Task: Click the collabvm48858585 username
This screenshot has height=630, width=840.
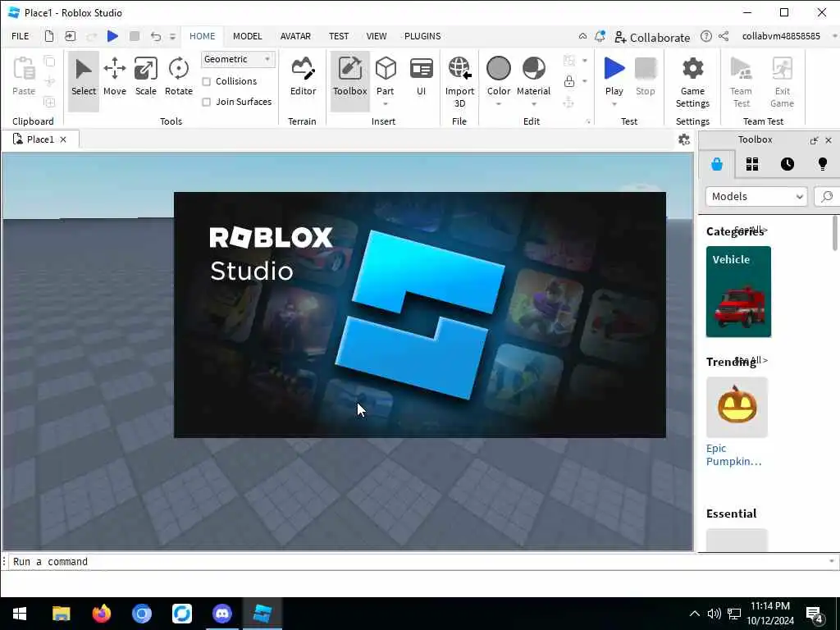Action: point(781,36)
